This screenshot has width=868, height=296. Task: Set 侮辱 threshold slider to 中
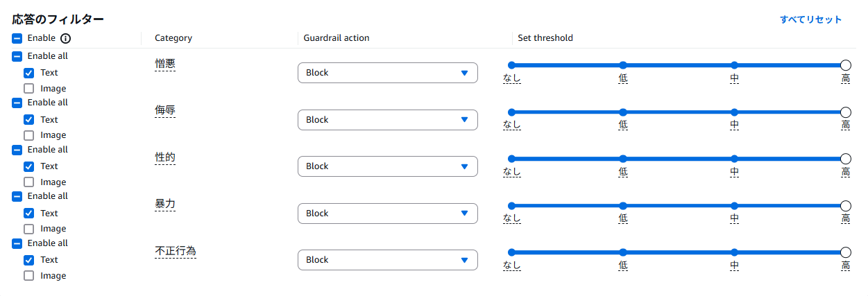734,112
